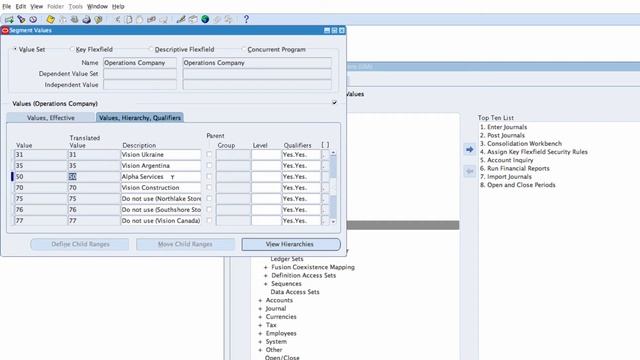640x360 pixels.
Task: Toggle Parent checkbox for Alpha Services row
Action: coord(209,176)
